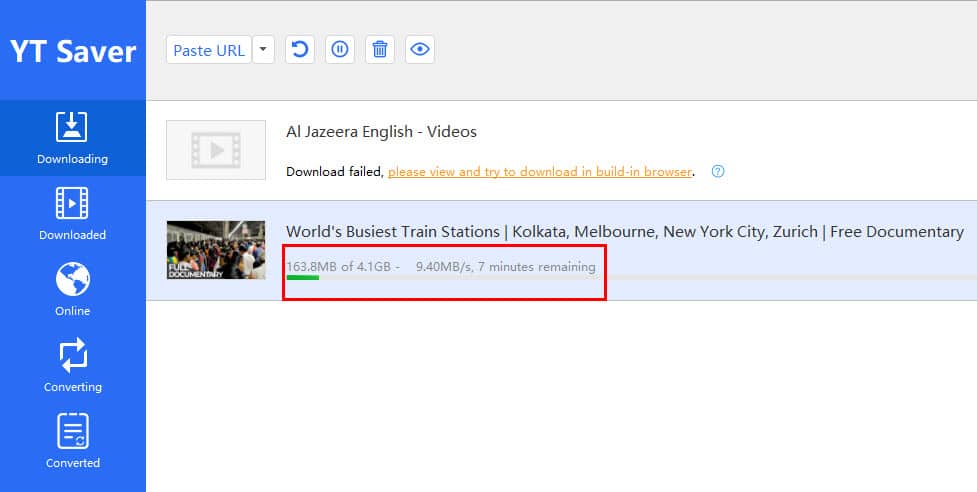Click the resume all downloads icon
The width and height of the screenshot is (977, 492).
[300, 49]
